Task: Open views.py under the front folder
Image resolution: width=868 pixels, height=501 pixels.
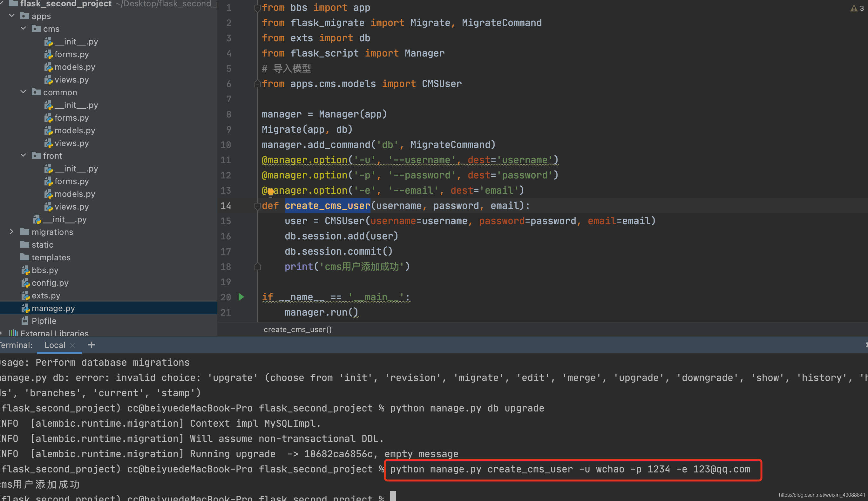Action: (x=66, y=207)
